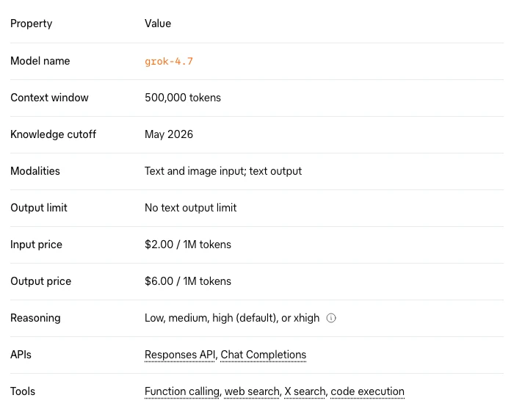Click the 'Modalities' row label
514x420 pixels.
[35, 171]
